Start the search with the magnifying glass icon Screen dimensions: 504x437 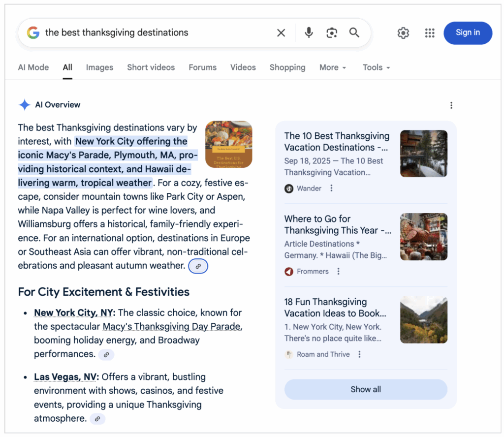point(354,32)
